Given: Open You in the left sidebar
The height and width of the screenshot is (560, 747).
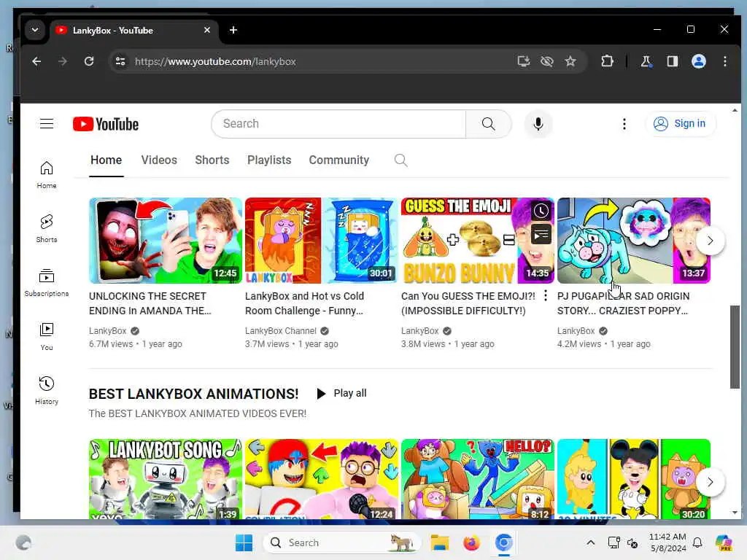Looking at the screenshot, I should click(x=46, y=337).
